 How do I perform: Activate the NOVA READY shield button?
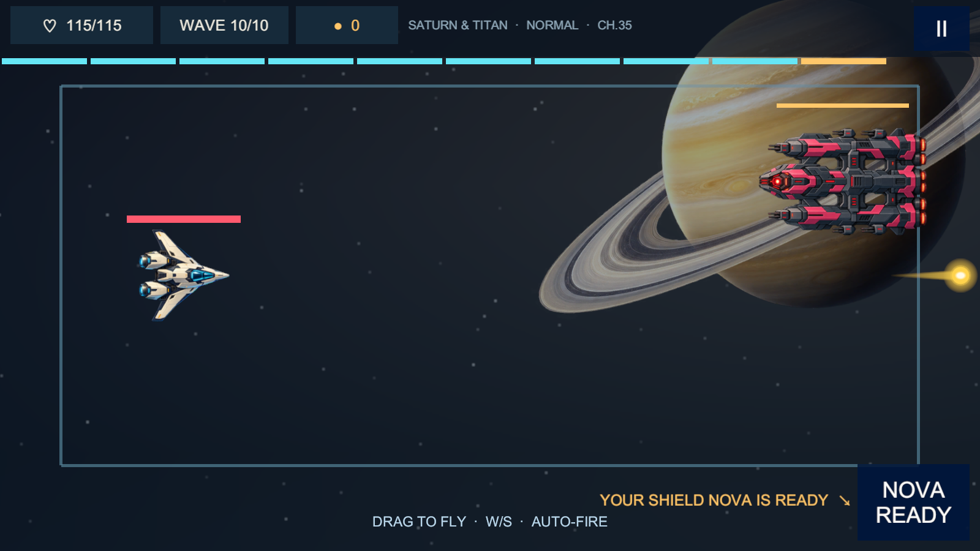pos(913,502)
